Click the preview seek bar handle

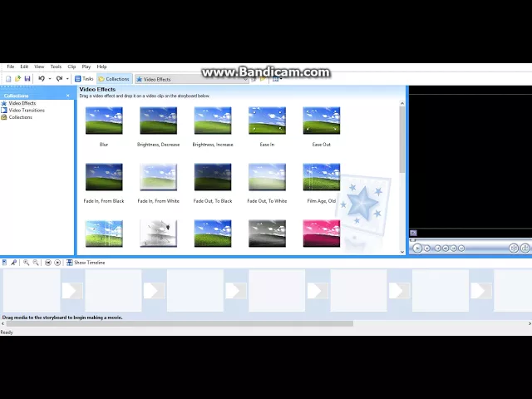pos(412,240)
